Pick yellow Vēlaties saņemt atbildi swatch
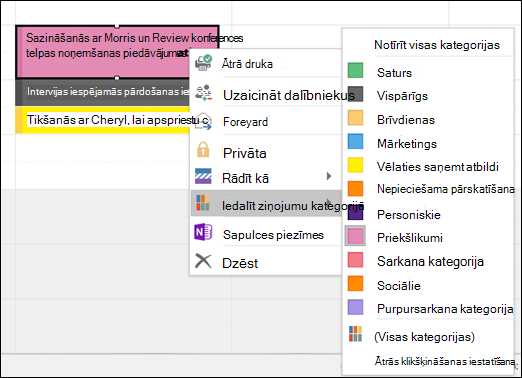The height and width of the screenshot is (378, 522). tap(355, 165)
